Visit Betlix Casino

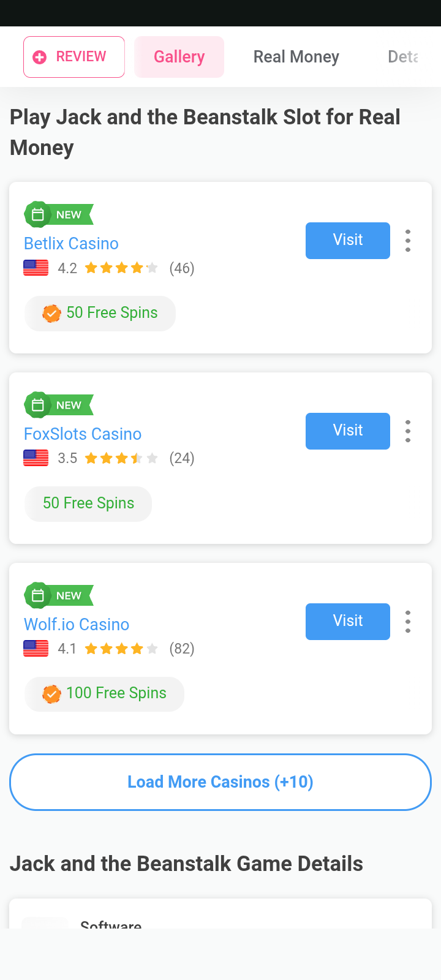348,241
